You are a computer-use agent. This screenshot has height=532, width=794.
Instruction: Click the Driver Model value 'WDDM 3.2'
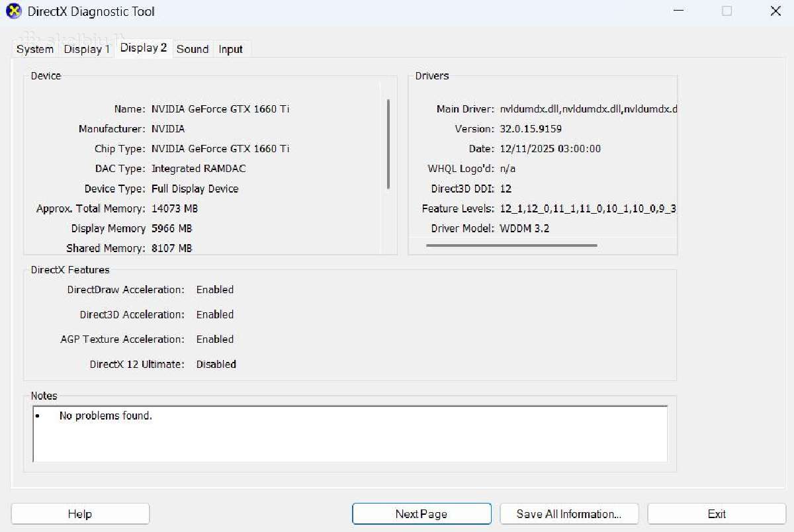pyautogui.click(x=525, y=228)
